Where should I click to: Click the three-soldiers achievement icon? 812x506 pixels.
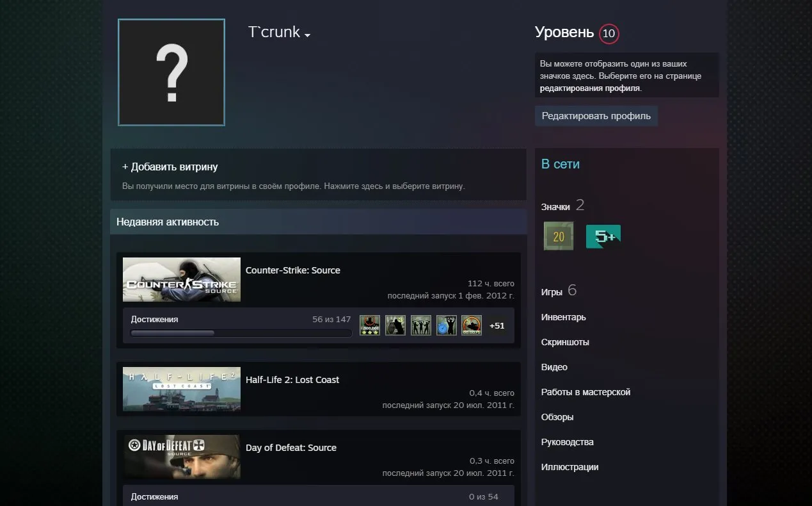click(421, 325)
